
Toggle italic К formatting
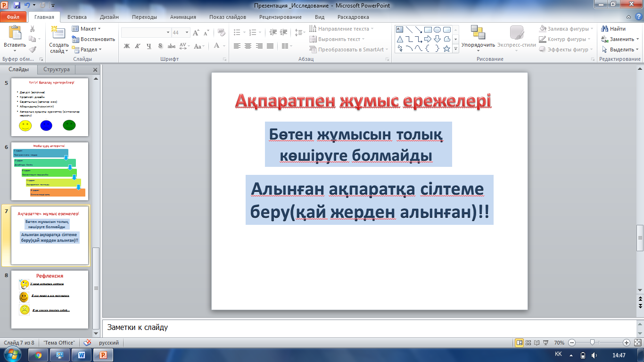coord(138,46)
